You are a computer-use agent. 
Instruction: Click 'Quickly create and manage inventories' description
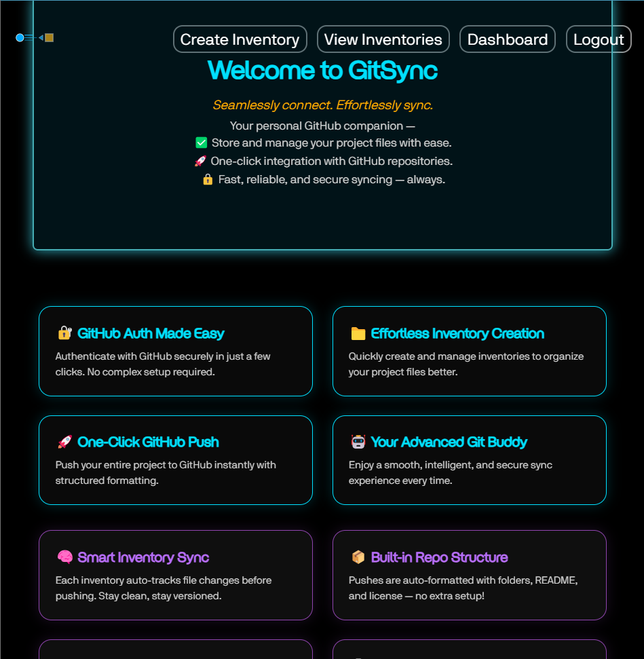click(x=466, y=364)
